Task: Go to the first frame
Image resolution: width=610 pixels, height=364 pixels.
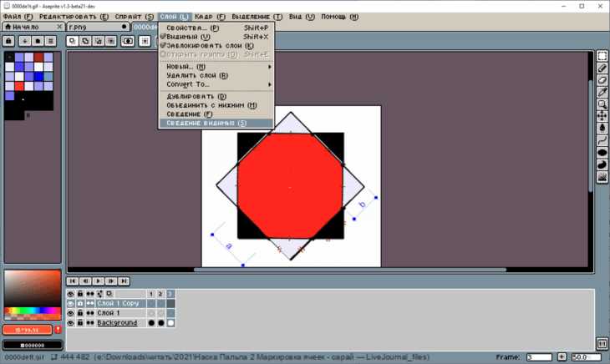Action: (73, 281)
